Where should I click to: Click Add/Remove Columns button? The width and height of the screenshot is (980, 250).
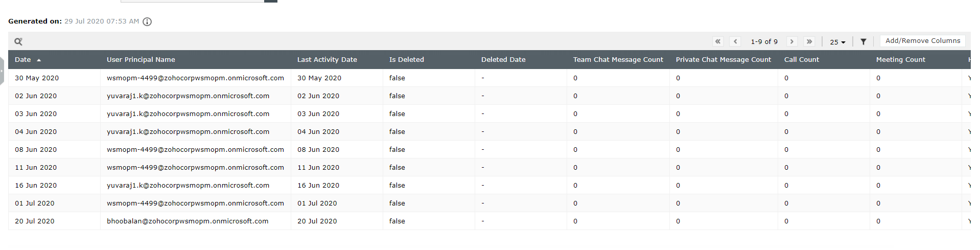coord(923,41)
